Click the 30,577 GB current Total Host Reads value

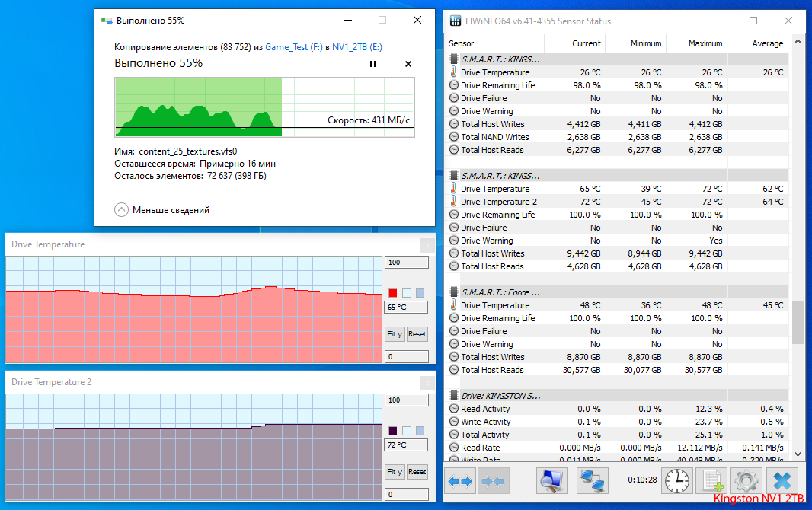point(581,370)
